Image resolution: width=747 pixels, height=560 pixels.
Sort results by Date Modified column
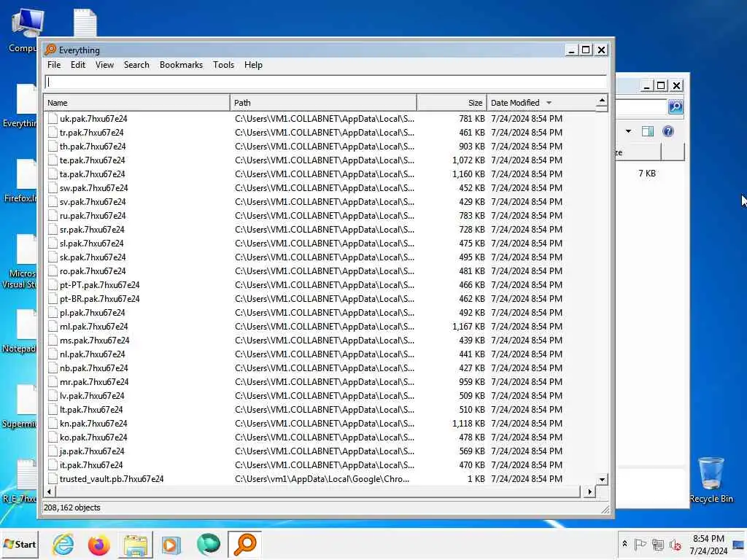541,103
